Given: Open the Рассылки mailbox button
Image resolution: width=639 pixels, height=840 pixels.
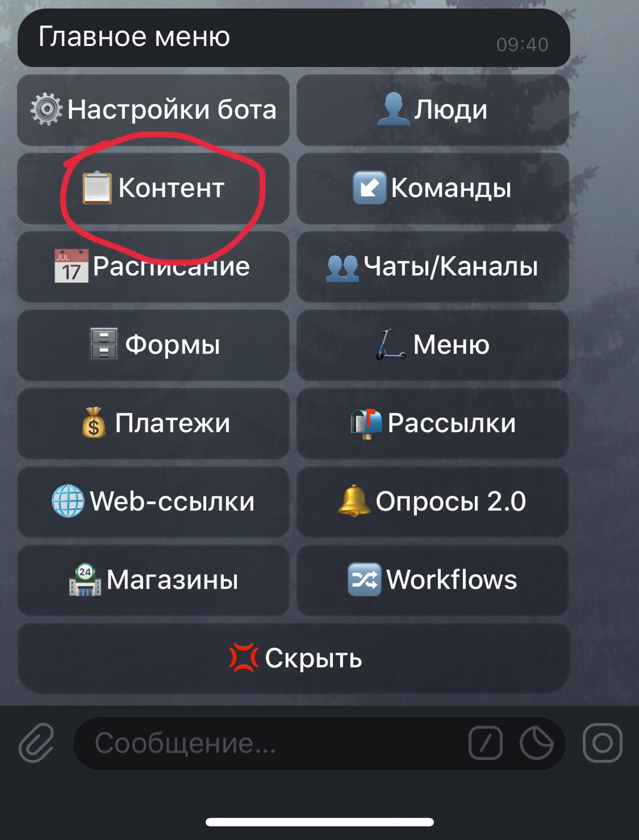Looking at the screenshot, I should (433, 423).
